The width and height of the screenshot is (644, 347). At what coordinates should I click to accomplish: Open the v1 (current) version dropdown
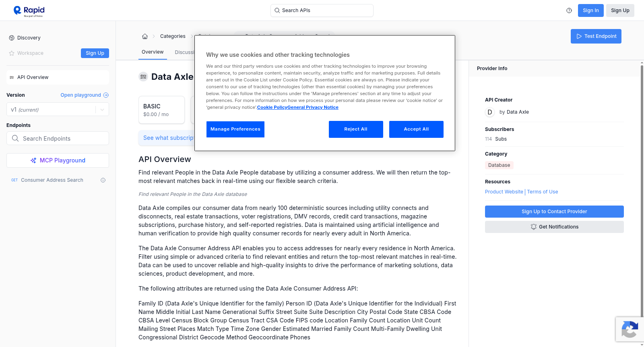pyautogui.click(x=58, y=110)
